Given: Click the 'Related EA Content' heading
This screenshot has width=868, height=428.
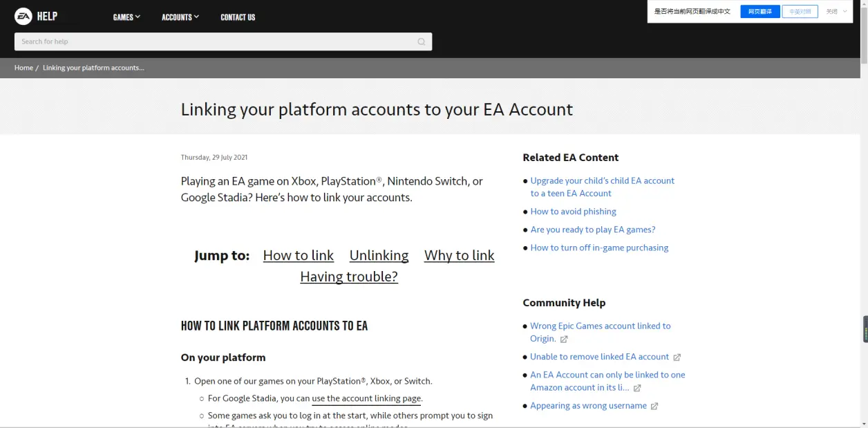Looking at the screenshot, I should point(570,158).
